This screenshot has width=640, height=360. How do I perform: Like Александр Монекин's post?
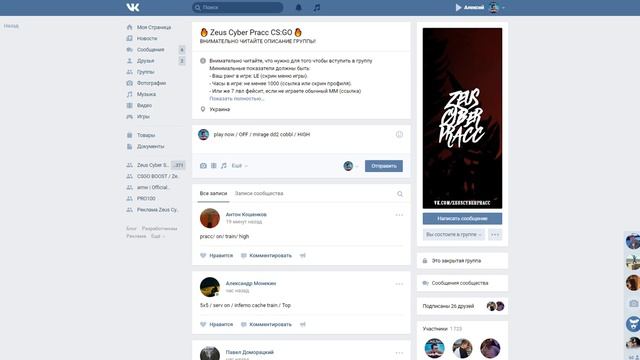pyautogui.click(x=216, y=324)
